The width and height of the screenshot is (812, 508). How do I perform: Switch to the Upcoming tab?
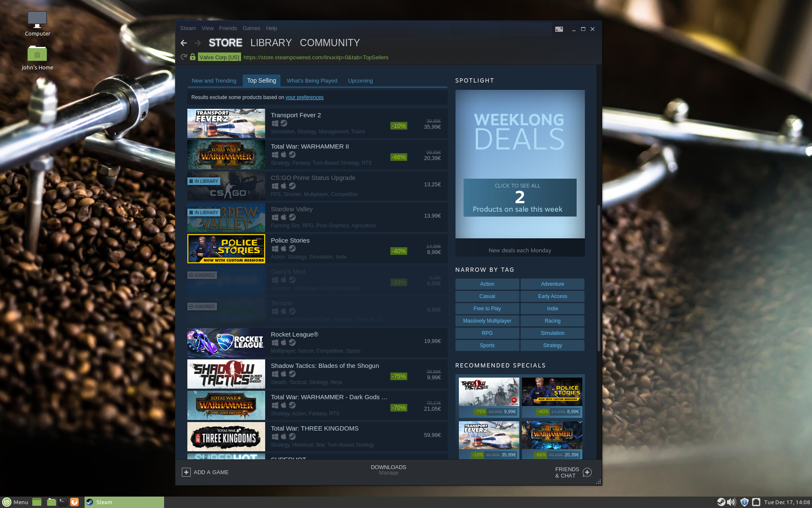[x=360, y=80]
